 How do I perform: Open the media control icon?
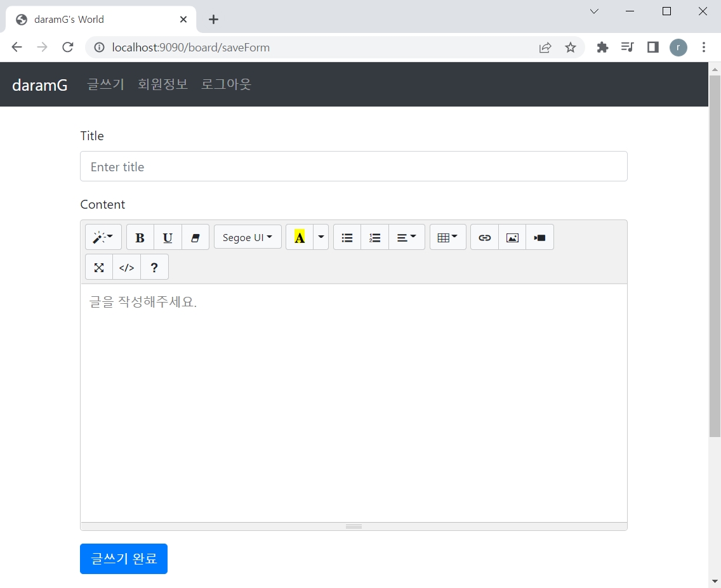click(x=627, y=48)
